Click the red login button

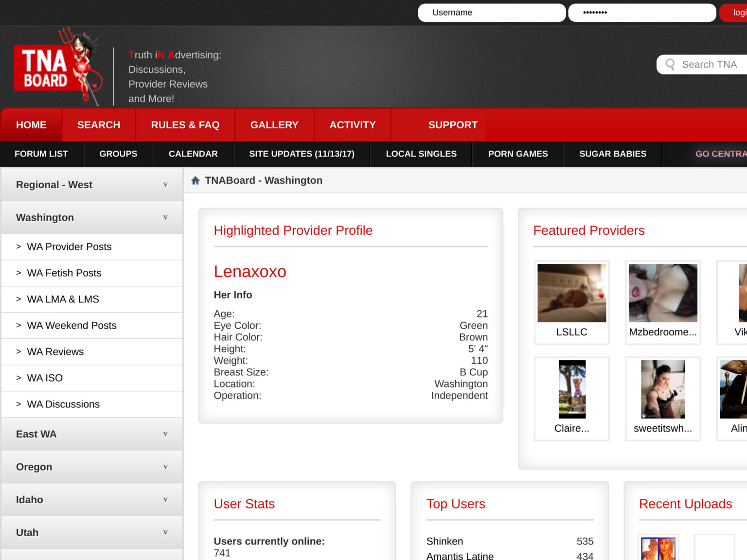(733, 13)
